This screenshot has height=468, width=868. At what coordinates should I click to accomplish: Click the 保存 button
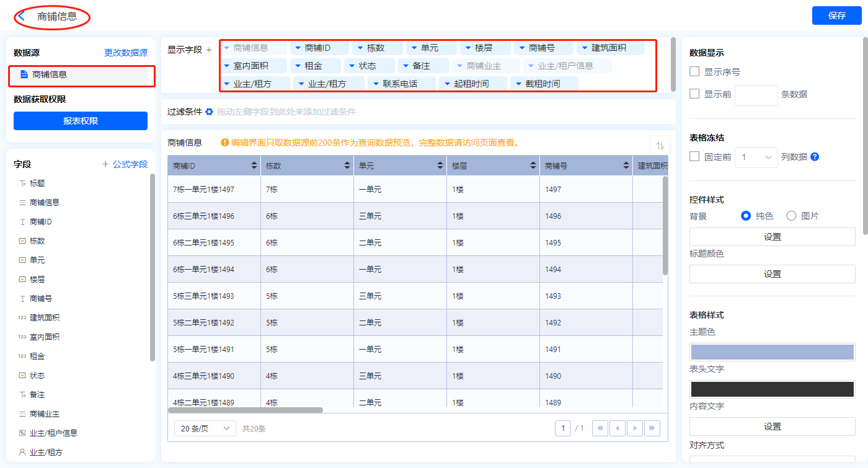pyautogui.click(x=836, y=15)
